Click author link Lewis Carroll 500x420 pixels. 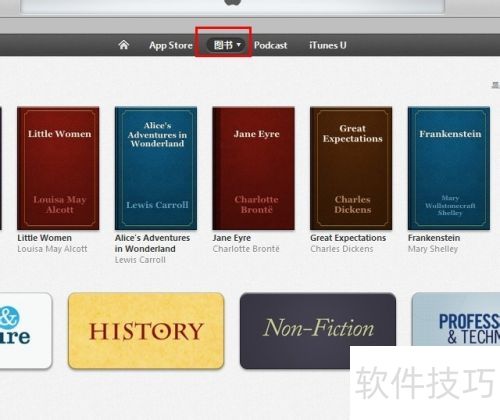[x=140, y=260]
